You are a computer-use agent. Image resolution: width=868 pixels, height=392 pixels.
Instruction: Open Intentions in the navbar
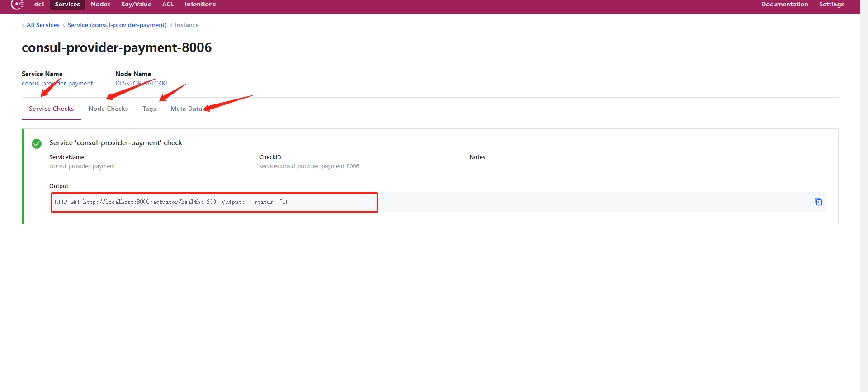(200, 4)
